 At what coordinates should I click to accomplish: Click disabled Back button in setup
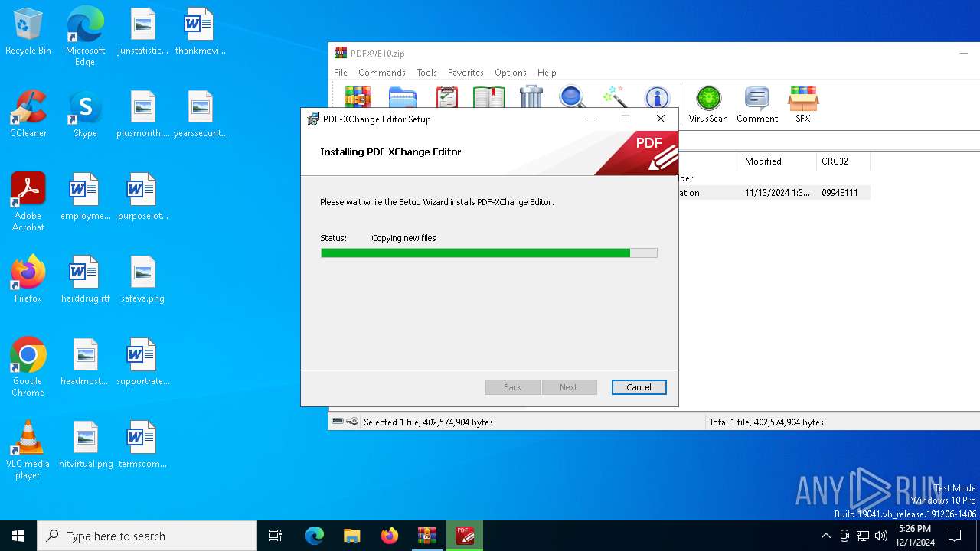click(x=512, y=387)
